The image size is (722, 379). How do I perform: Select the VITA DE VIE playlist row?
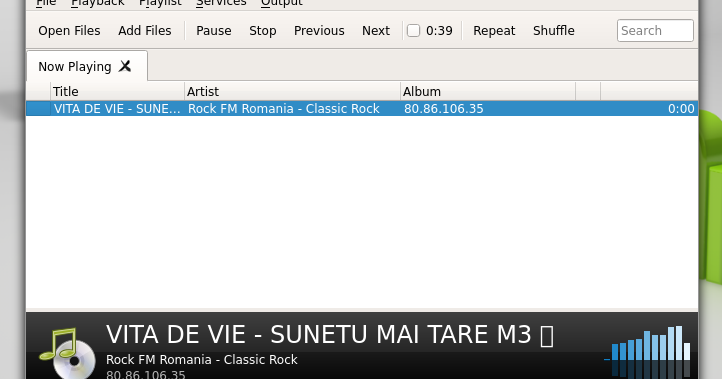[362, 109]
